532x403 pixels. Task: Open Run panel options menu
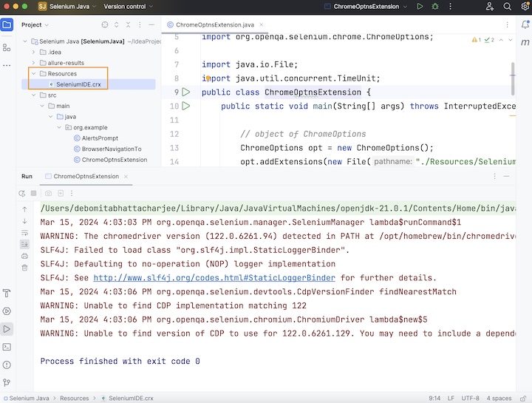[494, 176]
